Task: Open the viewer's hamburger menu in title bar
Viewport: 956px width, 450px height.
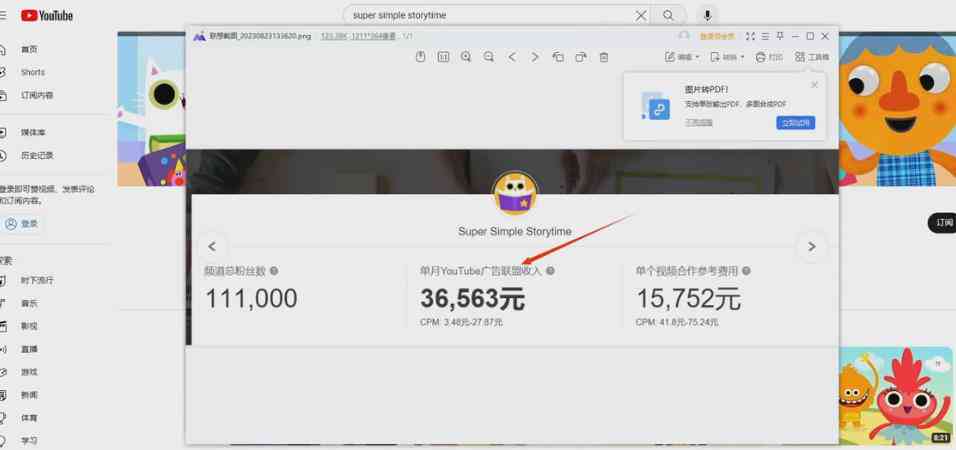Action: tap(765, 37)
